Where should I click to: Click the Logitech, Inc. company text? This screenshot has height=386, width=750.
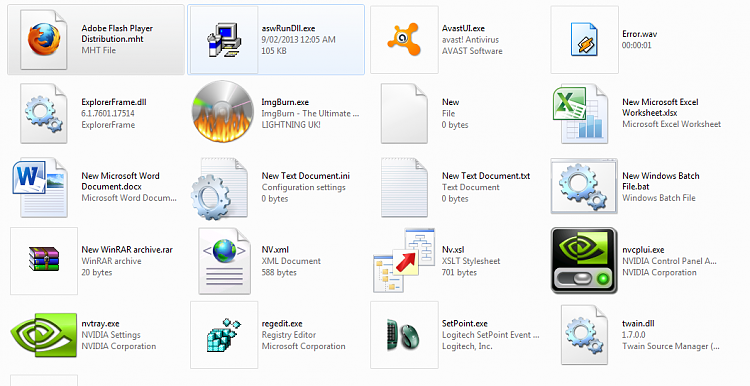coord(467,346)
